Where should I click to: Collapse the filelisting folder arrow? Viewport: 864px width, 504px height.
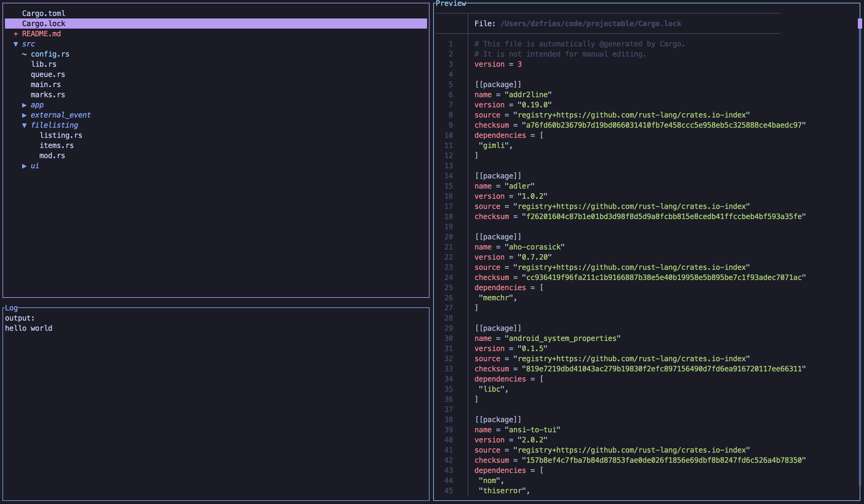pos(24,126)
